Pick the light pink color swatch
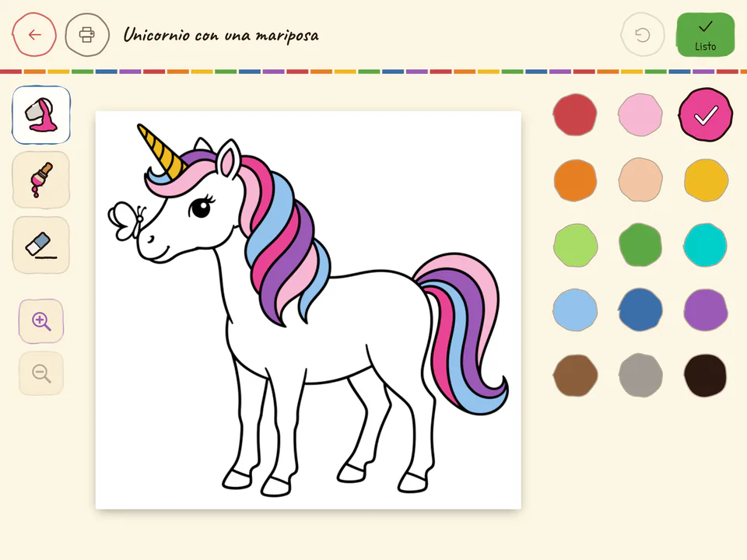 click(x=640, y=115)
